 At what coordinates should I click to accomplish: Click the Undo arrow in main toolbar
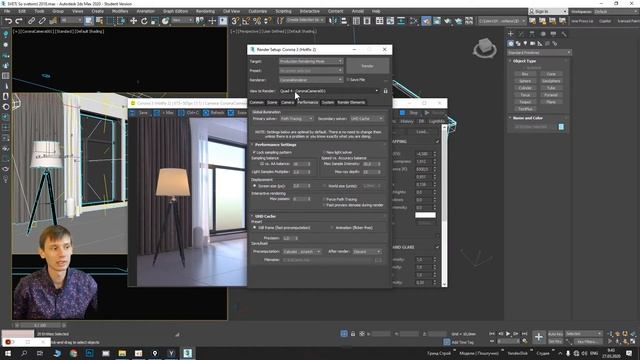tap(8, 21)
